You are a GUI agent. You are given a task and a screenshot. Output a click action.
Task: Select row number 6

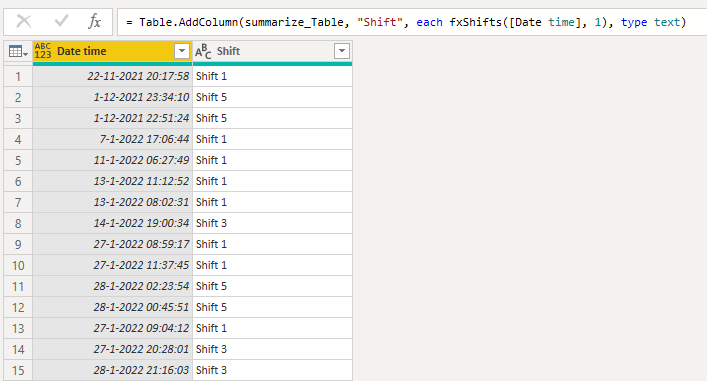point(18,181)
